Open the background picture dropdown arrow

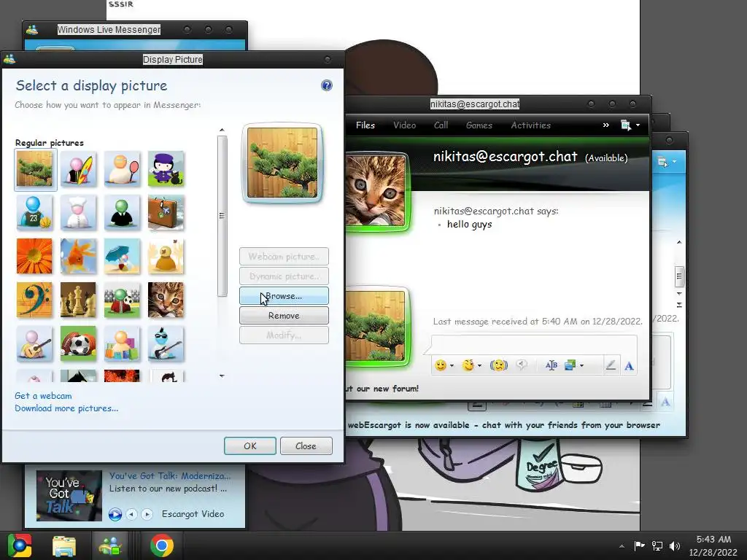(581, 366)
